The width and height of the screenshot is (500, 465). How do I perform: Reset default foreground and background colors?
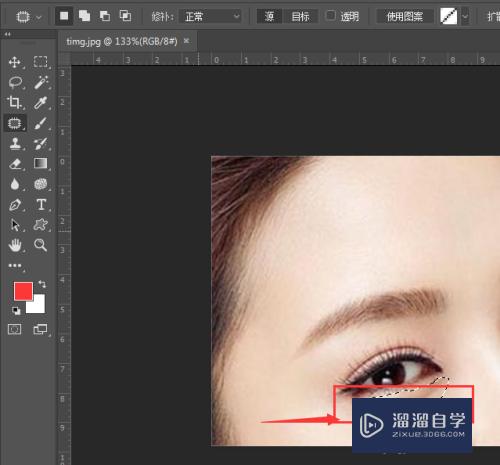click(16, 311)
